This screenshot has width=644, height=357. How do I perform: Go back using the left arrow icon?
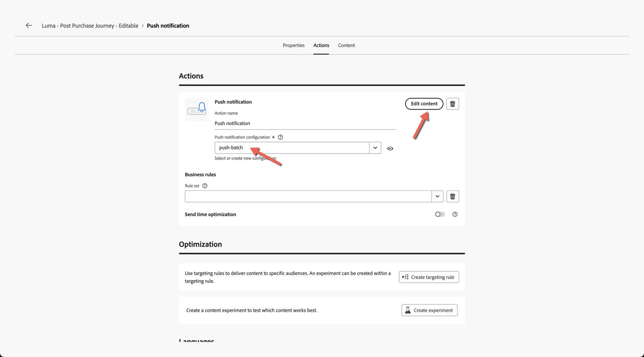(x=29, y=25)
